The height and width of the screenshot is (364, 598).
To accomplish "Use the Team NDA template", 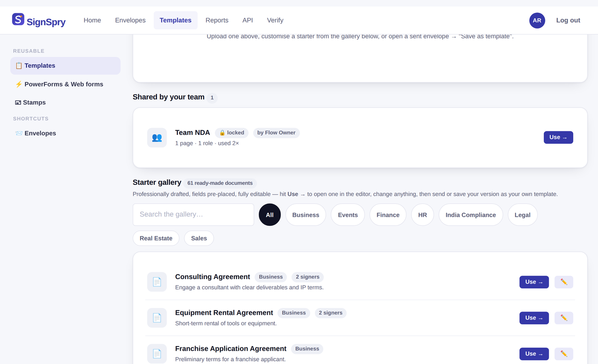I will pyautogui.click(x=558, y=137).
